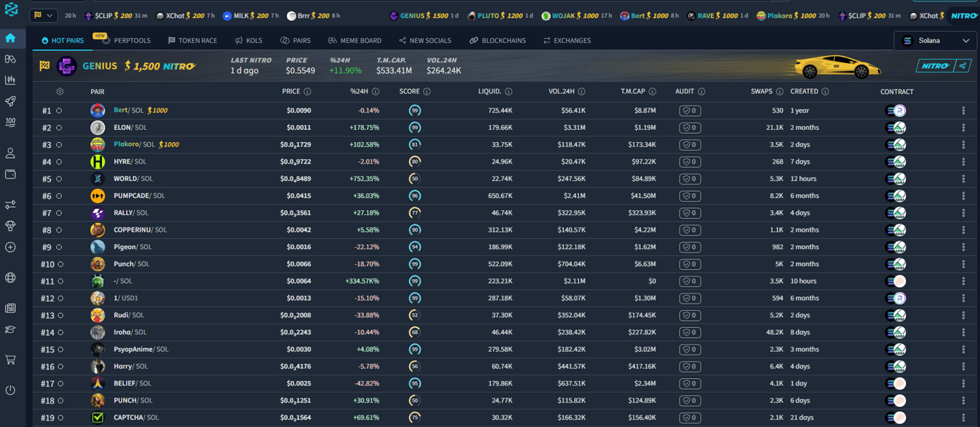980x427 pixels.
Task: Open more options for ELON row
Action: coord(963,128)
